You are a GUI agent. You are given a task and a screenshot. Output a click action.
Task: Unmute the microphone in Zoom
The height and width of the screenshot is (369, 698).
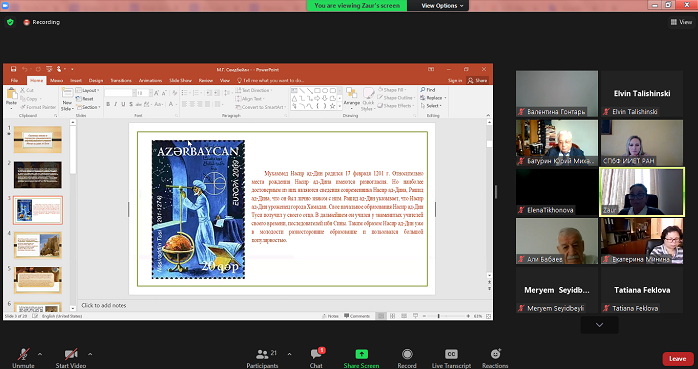click(x=23, y=358)
